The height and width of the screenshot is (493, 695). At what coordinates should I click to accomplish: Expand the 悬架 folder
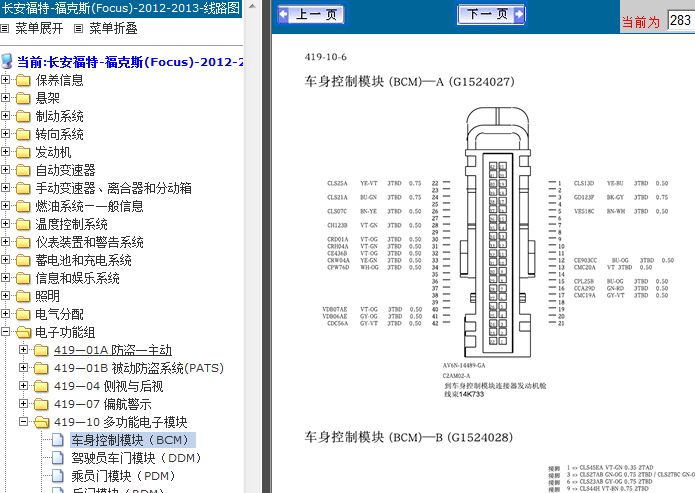pyautogui.click(x=5, y=98)
